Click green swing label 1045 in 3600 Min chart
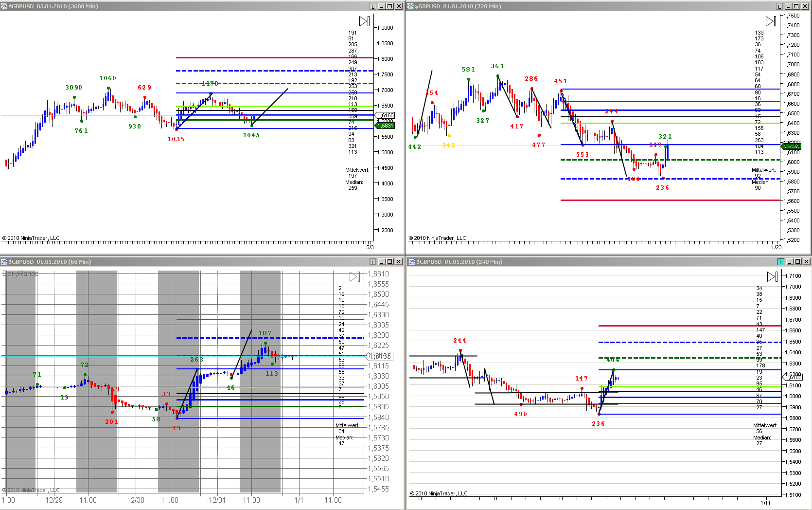This screenshot has width=812, height=510. 251,135
